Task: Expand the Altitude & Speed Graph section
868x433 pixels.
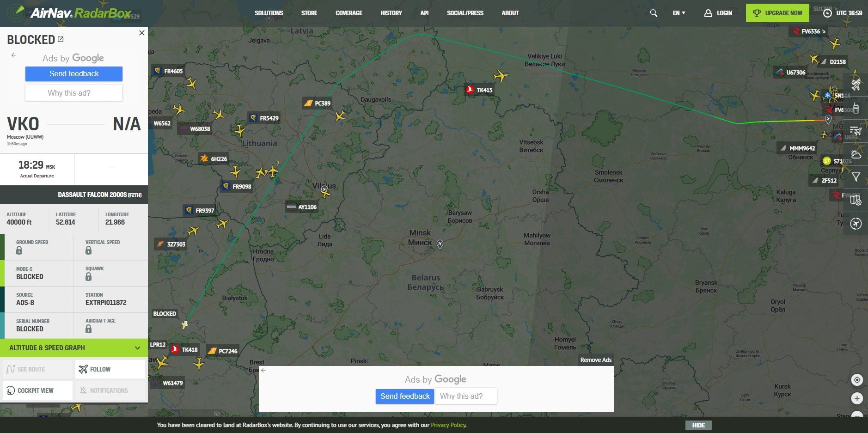Action: pos(74,348)
